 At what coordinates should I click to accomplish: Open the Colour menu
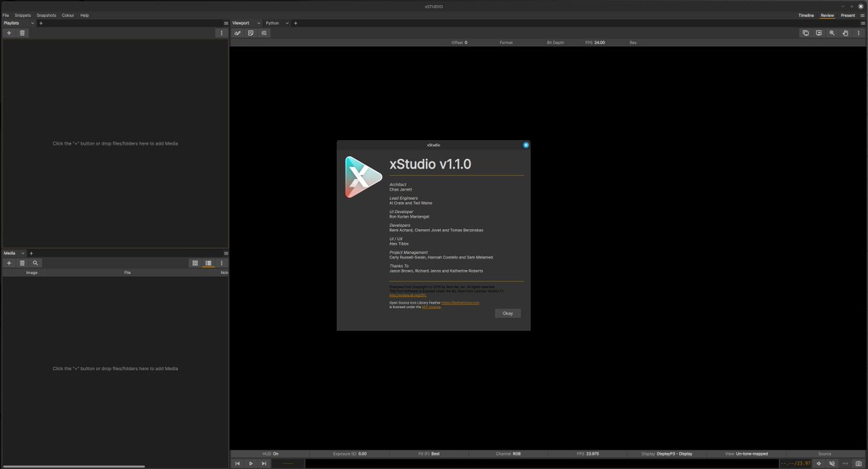(68, 15)
